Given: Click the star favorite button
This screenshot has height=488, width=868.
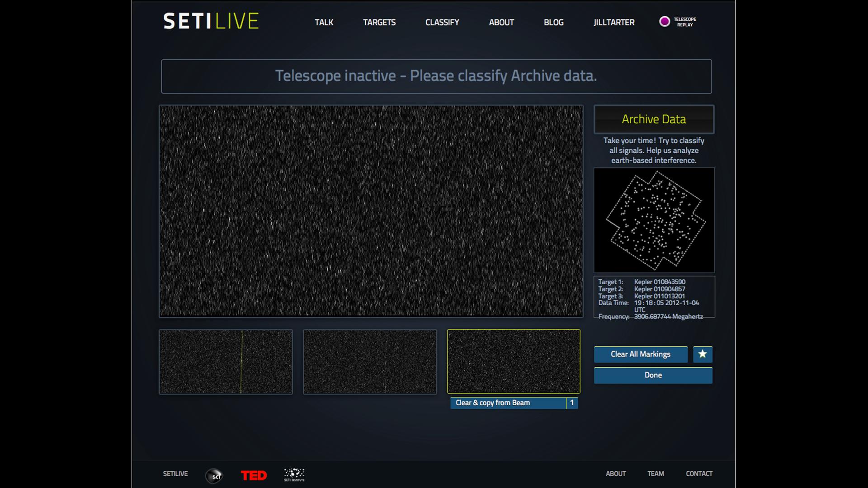Looking at the screenshot, I should [702, 354].
